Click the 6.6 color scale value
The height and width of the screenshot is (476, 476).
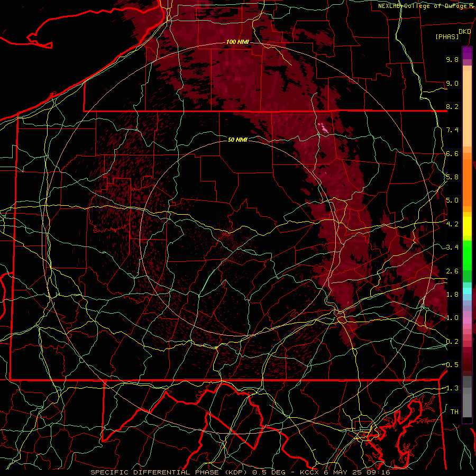click(452, 153)
